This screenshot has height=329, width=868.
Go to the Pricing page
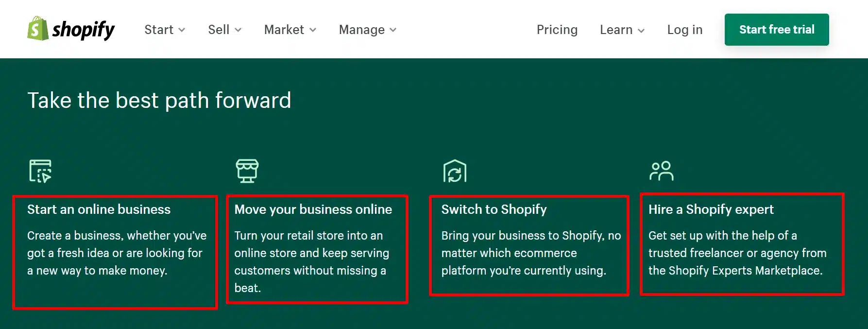tap(557, 30)
